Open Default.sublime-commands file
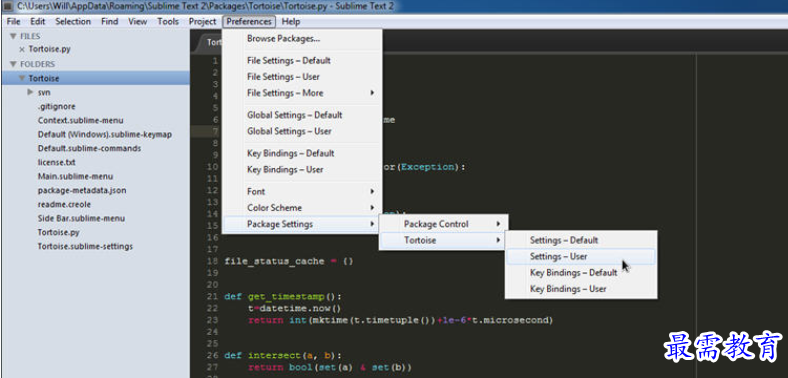This screenshot has height=378, width=788. pos(89,149)
